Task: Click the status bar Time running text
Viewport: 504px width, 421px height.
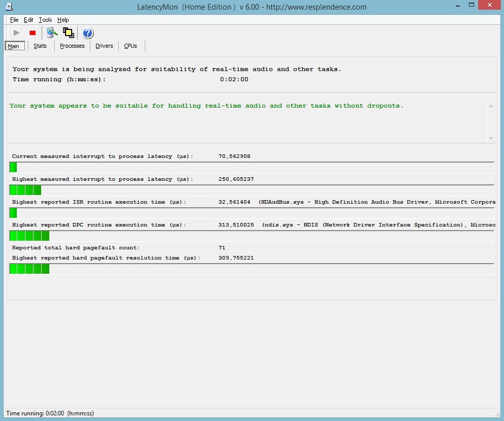Action: (50, 413)
